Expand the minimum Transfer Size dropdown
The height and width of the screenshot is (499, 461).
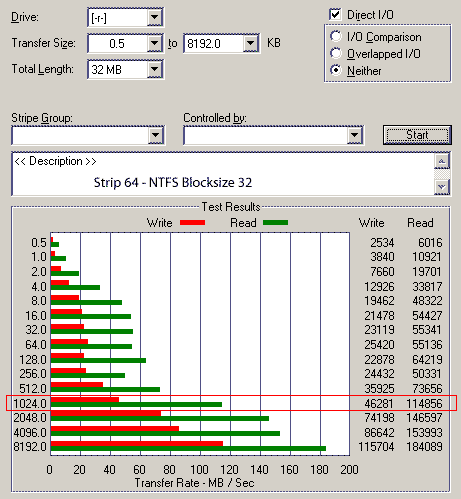point(154,43)
